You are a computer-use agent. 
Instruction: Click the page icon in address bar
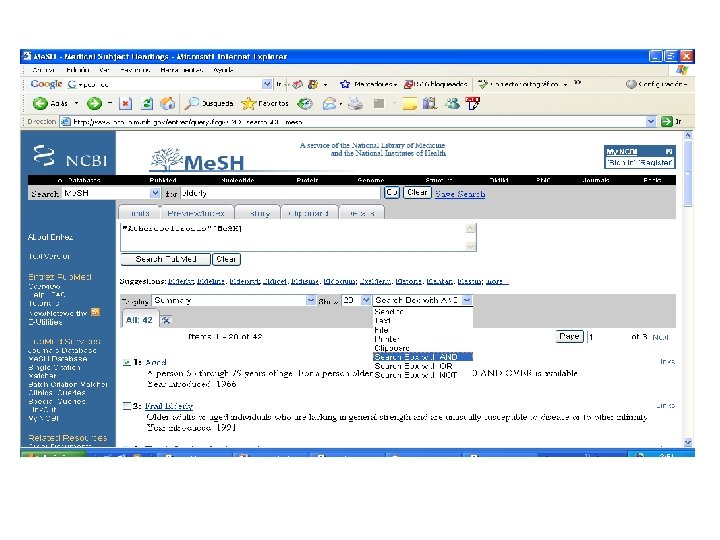(x=66, y=122)
